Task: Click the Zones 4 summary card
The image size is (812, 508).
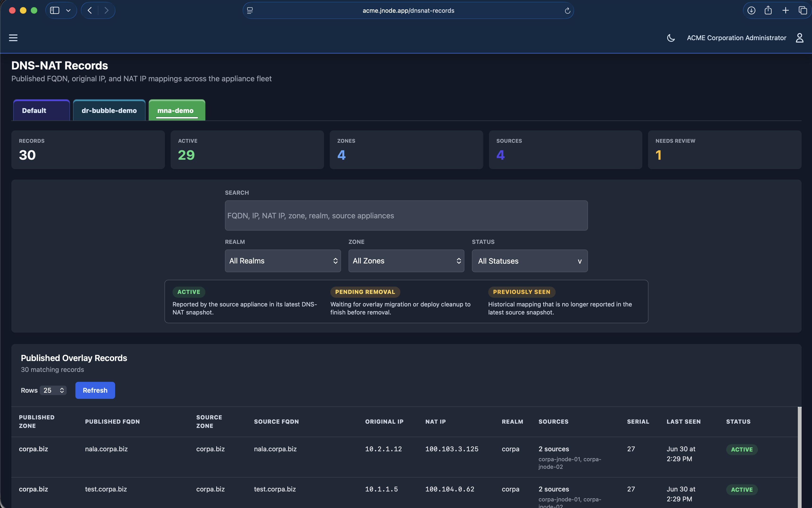Action: tap(406, 150)
